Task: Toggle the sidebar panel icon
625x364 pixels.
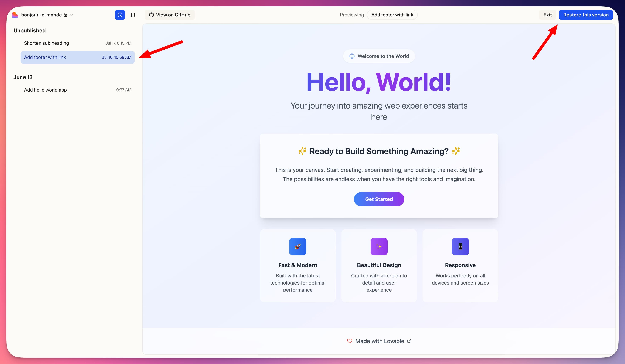Action: coord(133,15)
